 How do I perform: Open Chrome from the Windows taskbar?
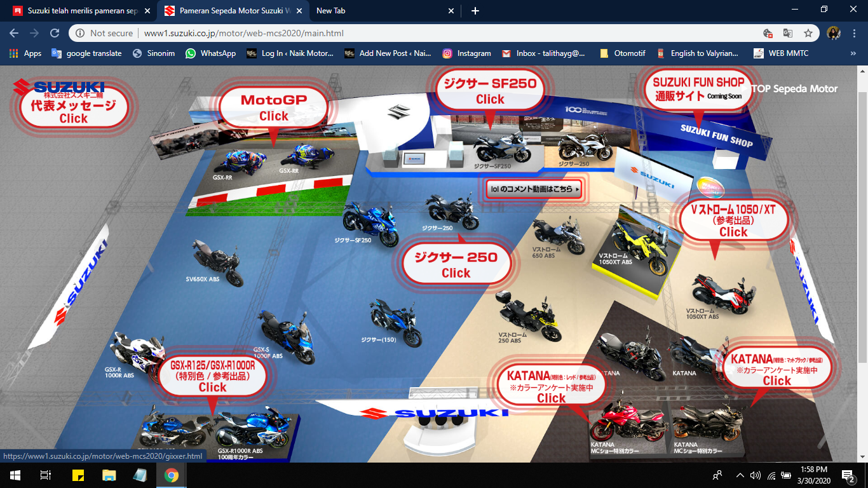click(x=171, y=475)
